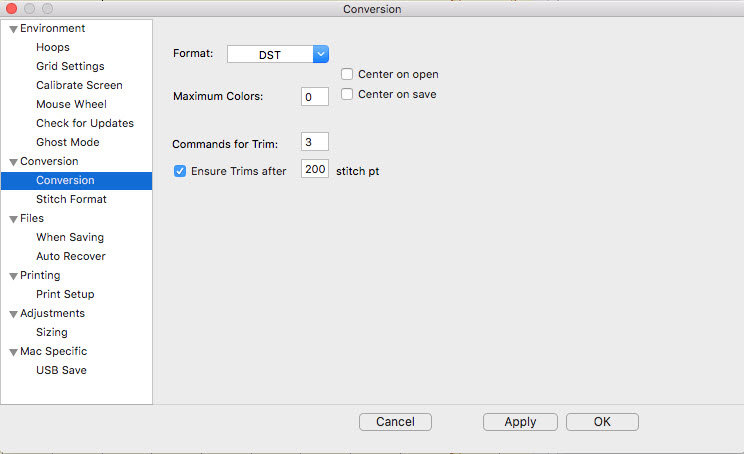This screenshot has width=744, height=454.
Task: Select Calibrate Screen item
Action: pos(79,85)
